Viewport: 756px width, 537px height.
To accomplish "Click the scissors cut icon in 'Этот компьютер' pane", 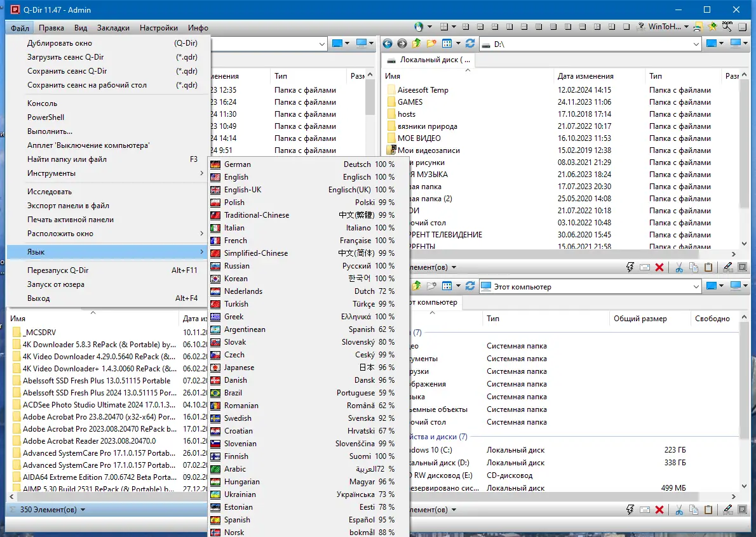I will click(679, 510).
